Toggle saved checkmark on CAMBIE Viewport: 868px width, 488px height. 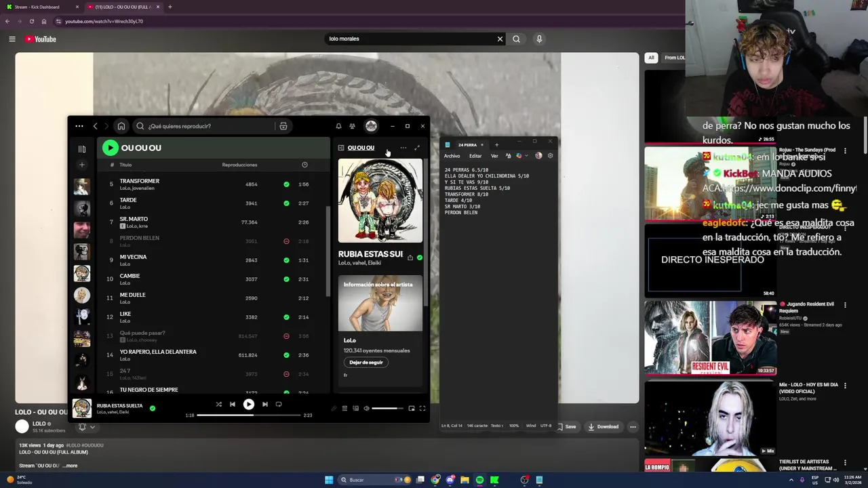[286, 279]
